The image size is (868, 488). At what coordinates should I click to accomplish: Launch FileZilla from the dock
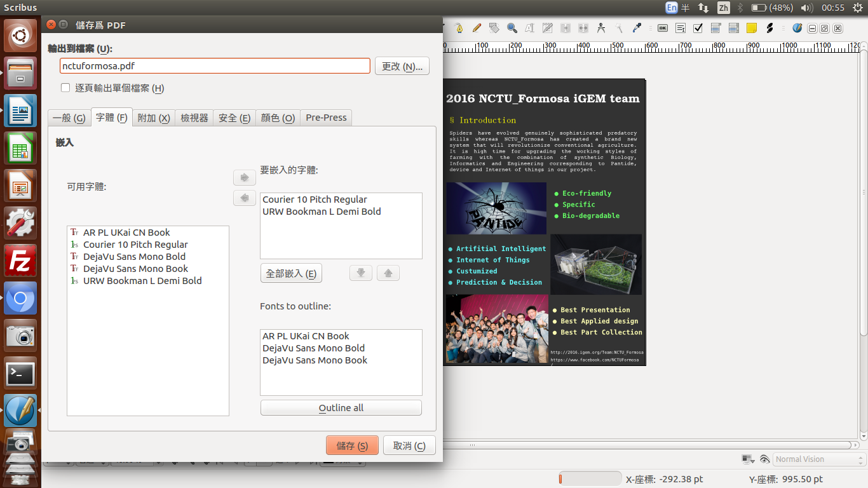tap(20, 261)
